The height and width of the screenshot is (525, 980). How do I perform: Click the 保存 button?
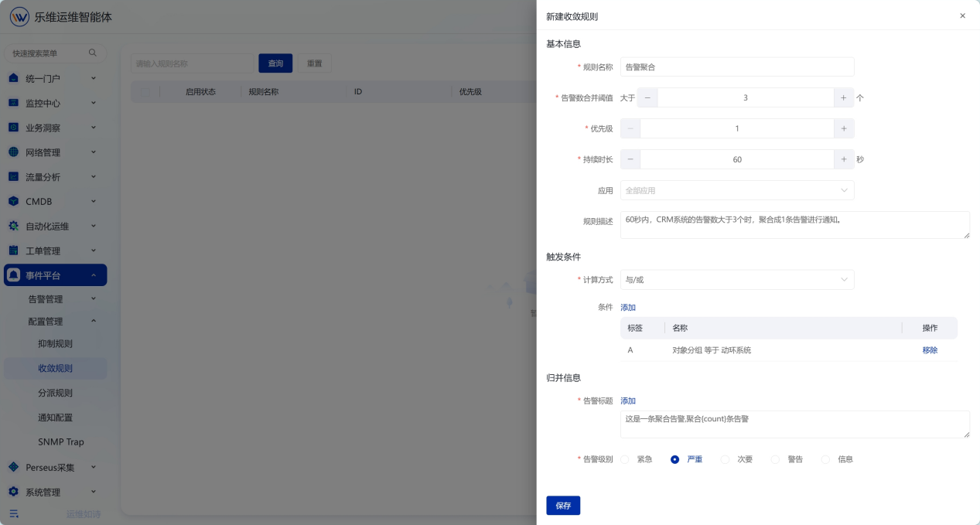(x=563, y=506)
